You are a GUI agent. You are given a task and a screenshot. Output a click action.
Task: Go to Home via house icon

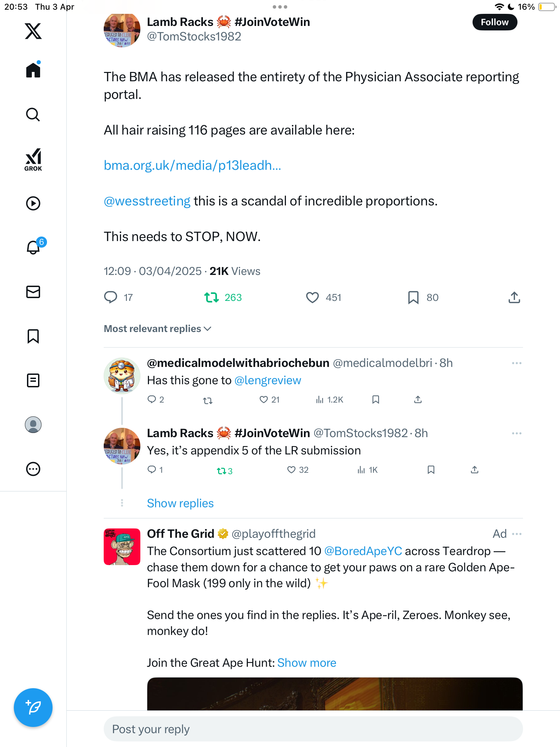33,70
